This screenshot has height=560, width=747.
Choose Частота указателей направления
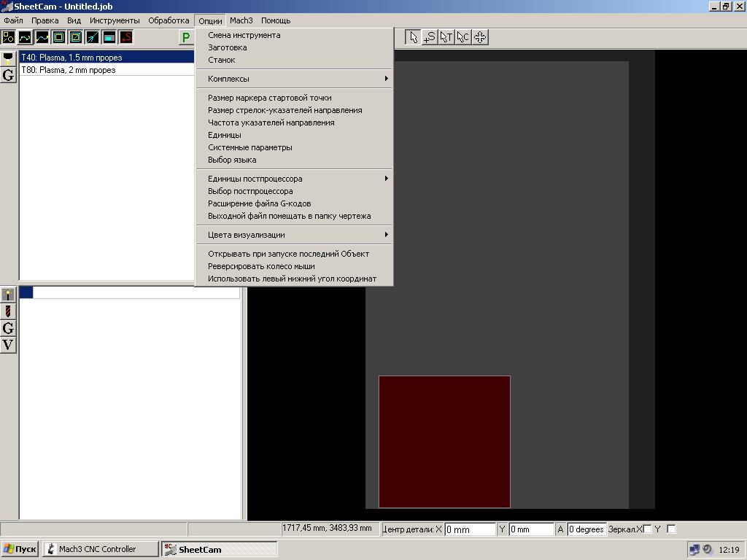click(x=295, y=122)
